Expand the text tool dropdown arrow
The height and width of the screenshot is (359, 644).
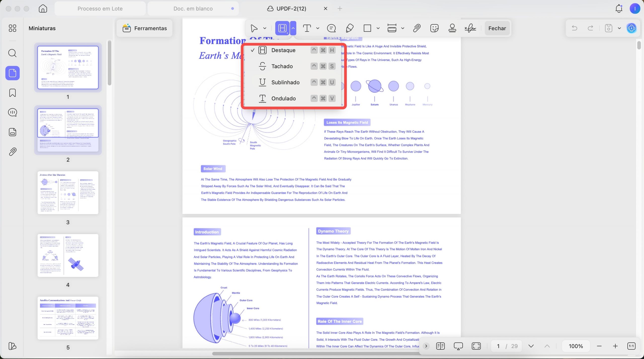(x=318, y=28)
